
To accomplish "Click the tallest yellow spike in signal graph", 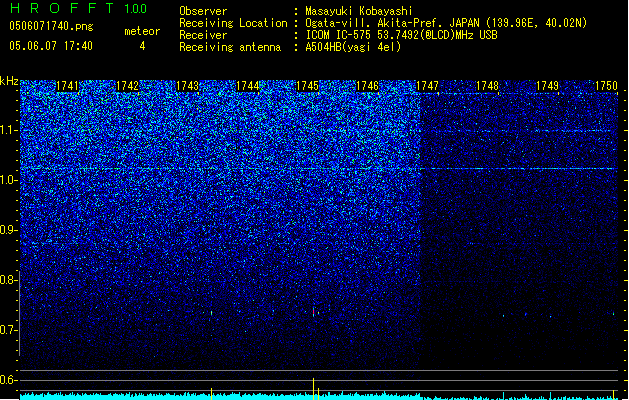I will (x=313, y=388).
